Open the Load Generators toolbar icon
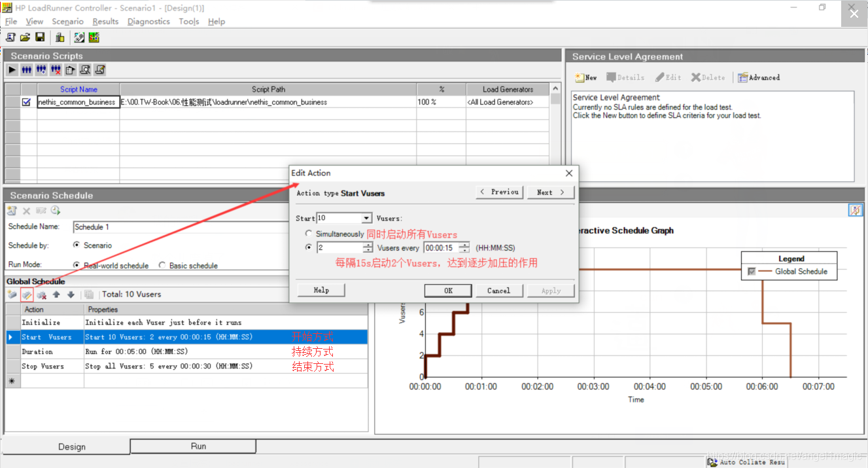The image size is (868, 468). [x=60, y=37]
